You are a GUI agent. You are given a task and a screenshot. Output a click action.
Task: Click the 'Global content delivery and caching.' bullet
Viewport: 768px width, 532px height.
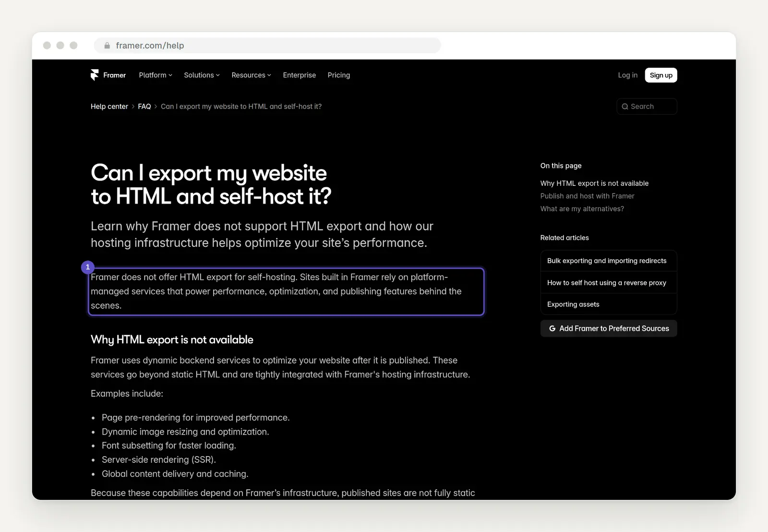175,474
